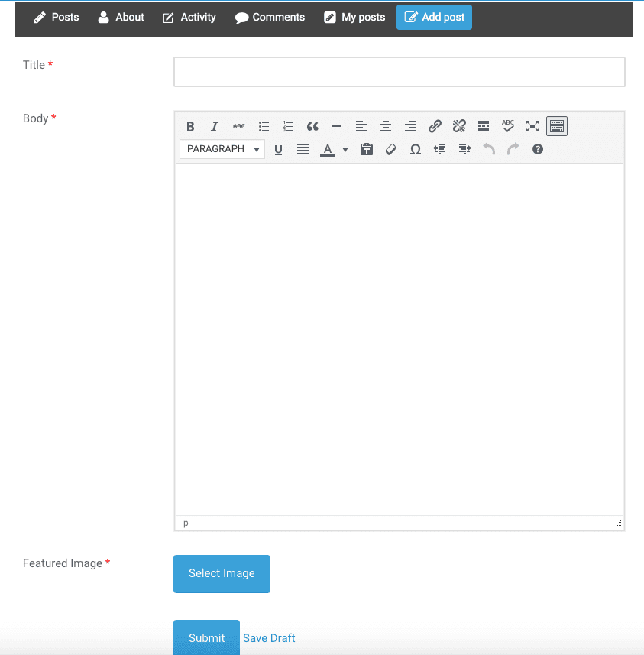Toggle bold formatting in editor
Screen dimensions: 644x655
click(x=190, y=126)
